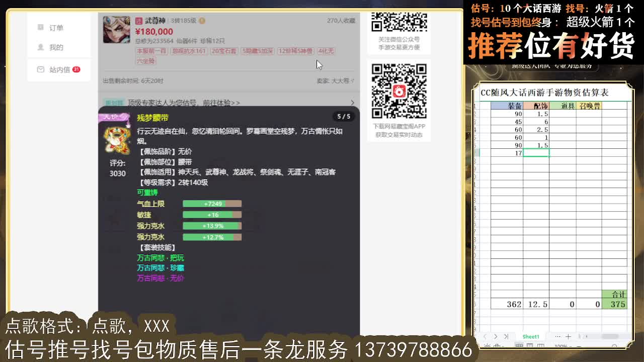The width and height of the screenshot is (644, 362).
Task: Click the 网易藏宝阁APP download QR code
Action: (399, 91)
